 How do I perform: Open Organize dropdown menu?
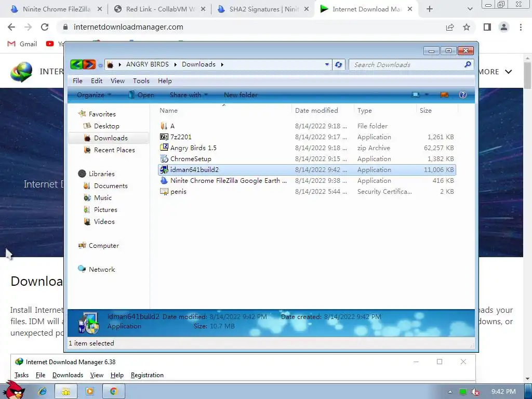click(94, 95)
